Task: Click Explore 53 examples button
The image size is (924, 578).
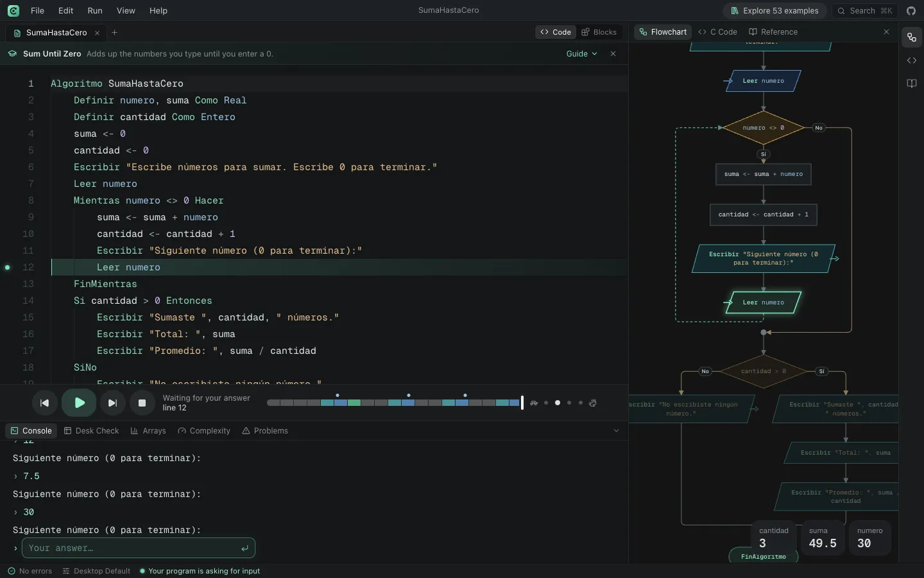Action: click(x=774, y=10)
